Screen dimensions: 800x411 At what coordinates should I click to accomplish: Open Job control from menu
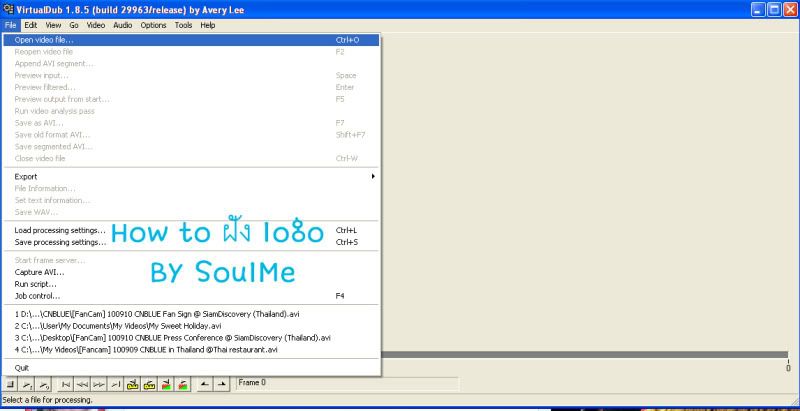(191, 296)
